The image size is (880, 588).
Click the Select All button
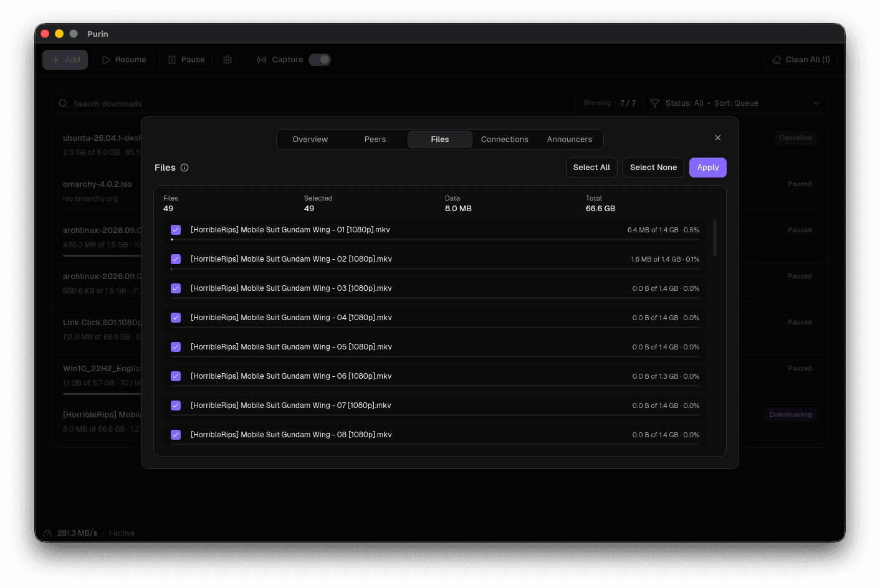click(591, 168)
